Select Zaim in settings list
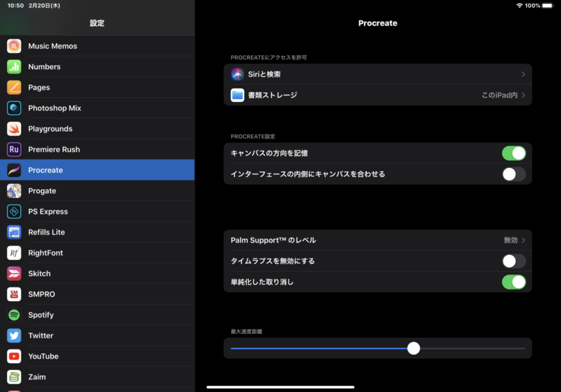Viewport: 561px width, 392px height. point(97,377)
